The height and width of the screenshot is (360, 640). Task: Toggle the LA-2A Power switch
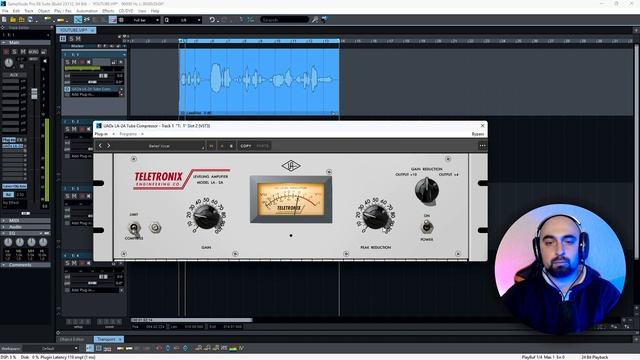tap(427, 227)
